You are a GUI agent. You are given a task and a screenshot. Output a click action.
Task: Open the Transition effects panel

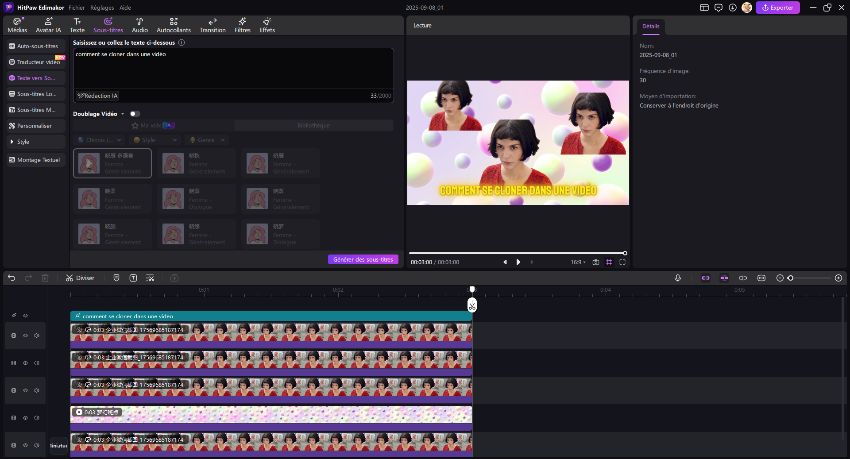[x=212, y=24]
